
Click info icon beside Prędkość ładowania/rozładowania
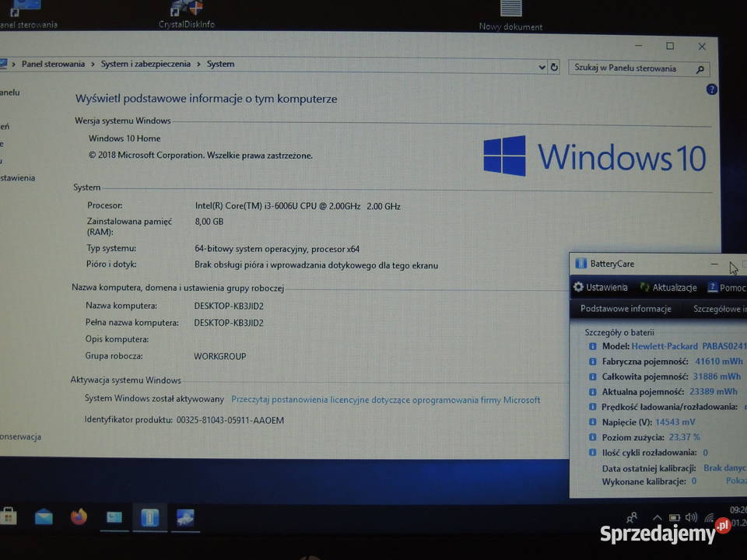pyautogui.click(x=593, y=407)
